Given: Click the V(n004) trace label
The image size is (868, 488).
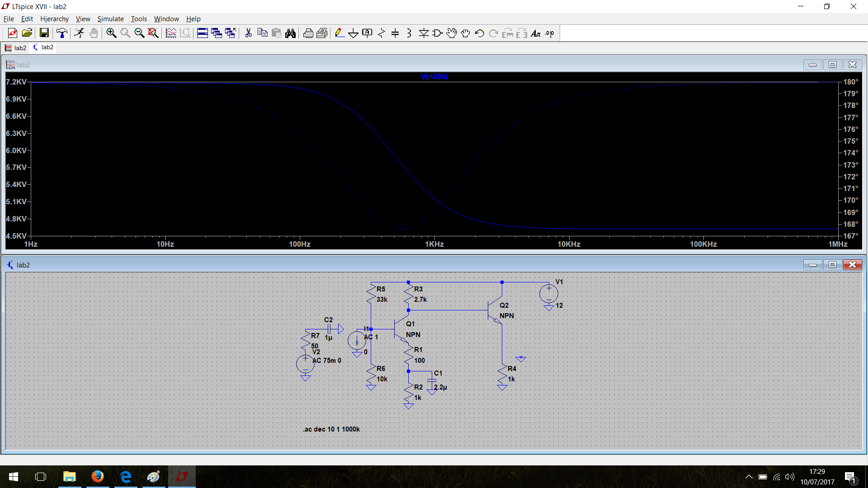Looking at the screenshot, I should click(434, 76).
